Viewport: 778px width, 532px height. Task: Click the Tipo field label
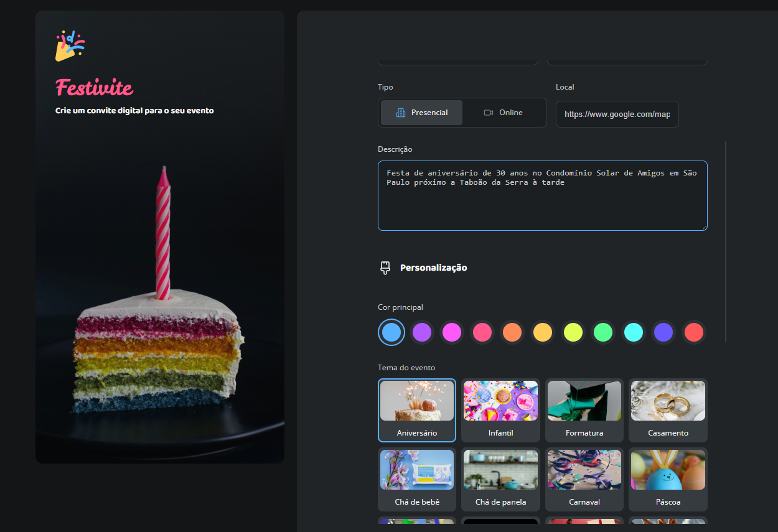click(385, 87)
